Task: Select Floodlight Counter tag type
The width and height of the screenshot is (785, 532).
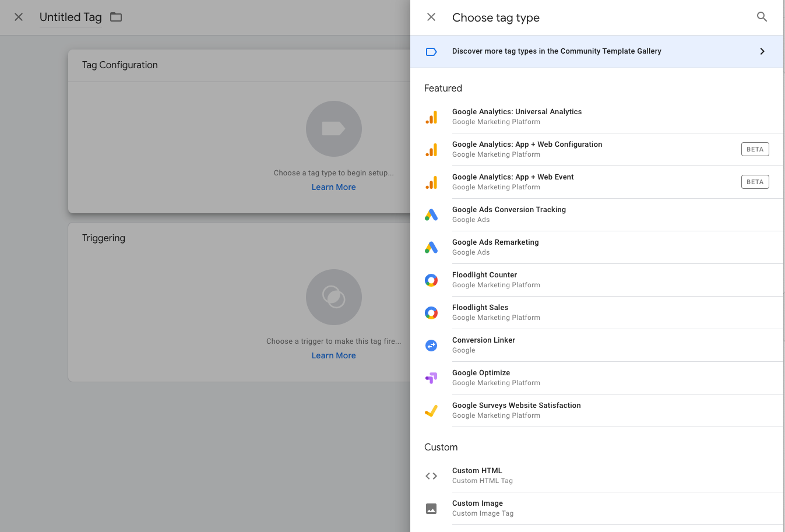Action: click(x=597, y=280)
